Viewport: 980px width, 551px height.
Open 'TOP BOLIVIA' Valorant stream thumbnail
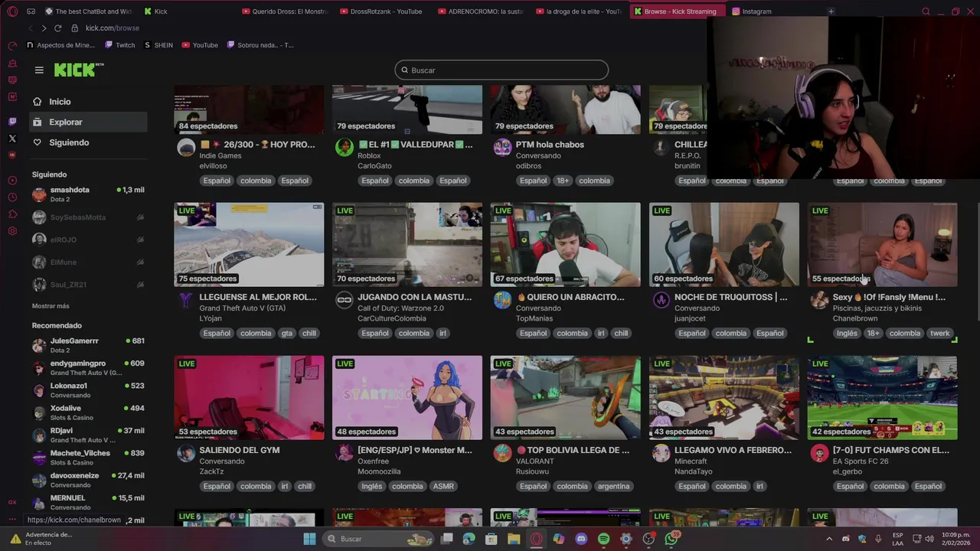[x=565, y=397]
